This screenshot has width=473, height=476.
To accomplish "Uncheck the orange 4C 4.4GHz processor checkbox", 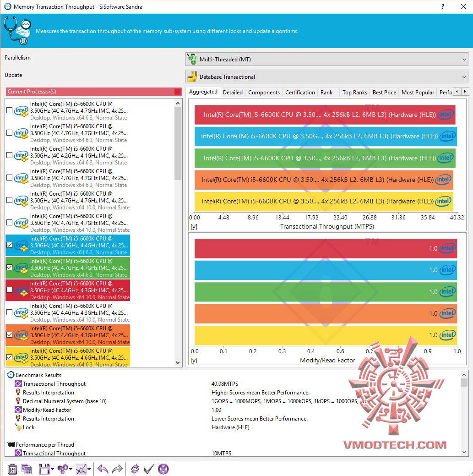I will click(10, 335).
